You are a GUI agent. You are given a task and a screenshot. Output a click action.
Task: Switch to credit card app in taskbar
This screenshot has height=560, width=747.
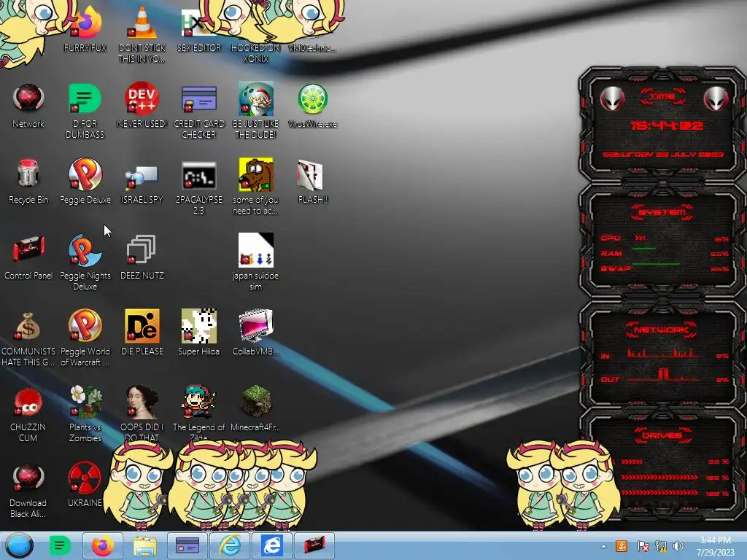[187, 545]
